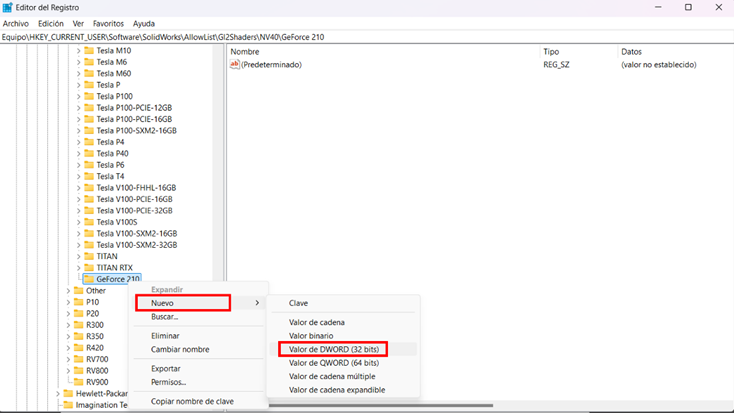Click the Hewlett-Packard folder icon
Image resolution: width=734 pixels, height=413 pixels.
[x=68, y=393]
